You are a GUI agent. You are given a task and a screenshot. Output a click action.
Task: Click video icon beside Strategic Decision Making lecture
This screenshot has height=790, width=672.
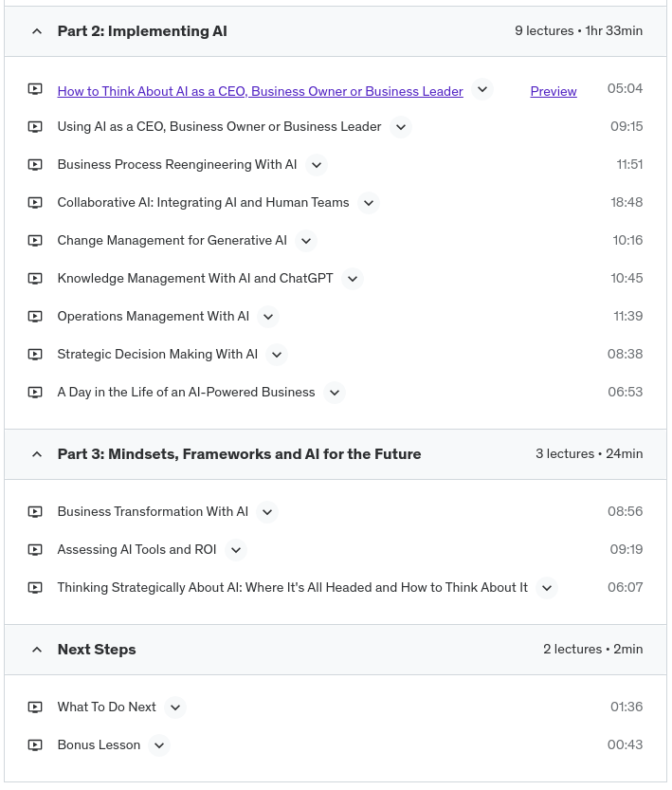pyautogui.click(x=35, y=355)
